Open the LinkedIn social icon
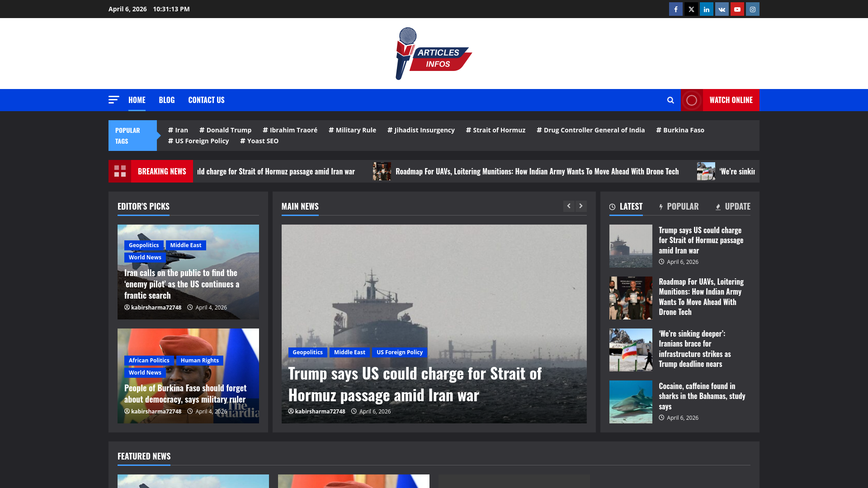Image resolution: width=868 pixels, height=488 pixels. (x=707, y=9)
